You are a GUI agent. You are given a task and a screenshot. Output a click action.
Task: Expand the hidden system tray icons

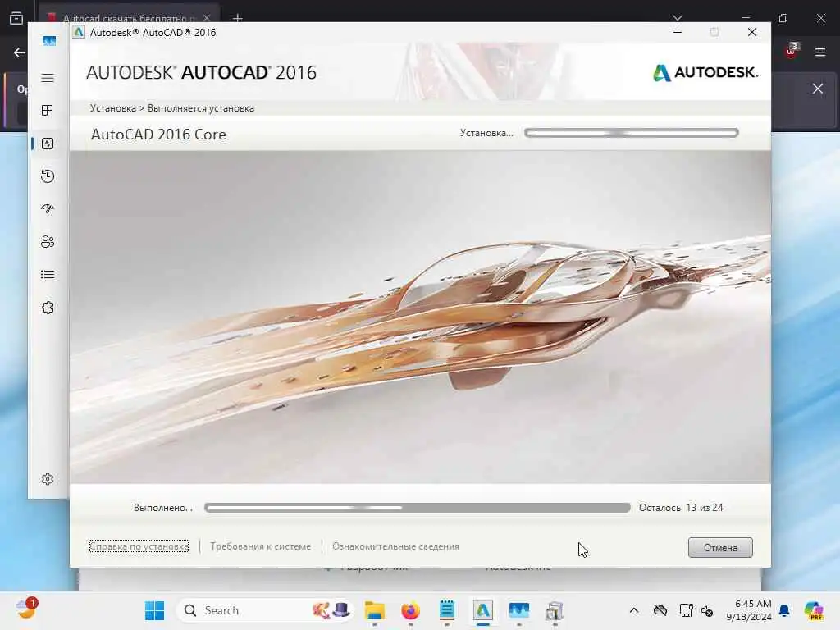[x=634, y=610]
